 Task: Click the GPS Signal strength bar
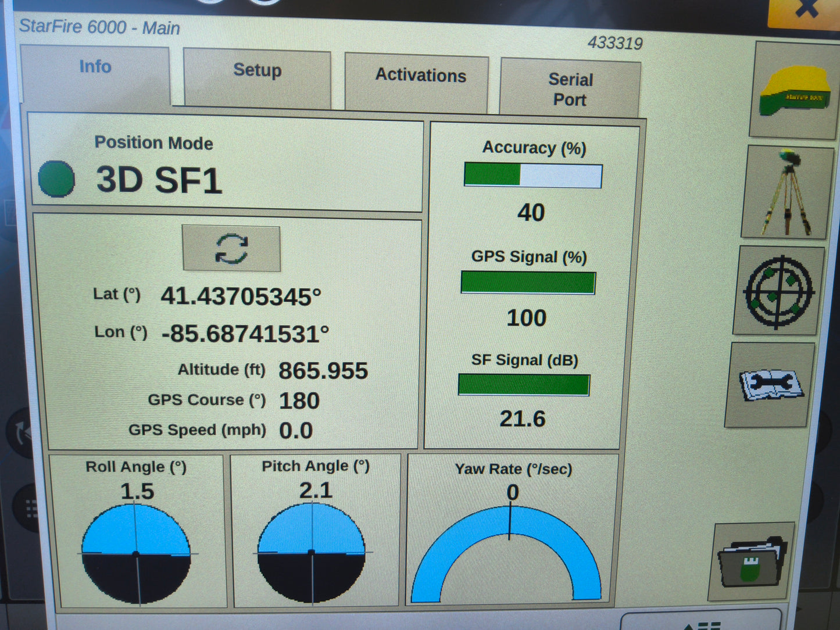click(527, 283)
